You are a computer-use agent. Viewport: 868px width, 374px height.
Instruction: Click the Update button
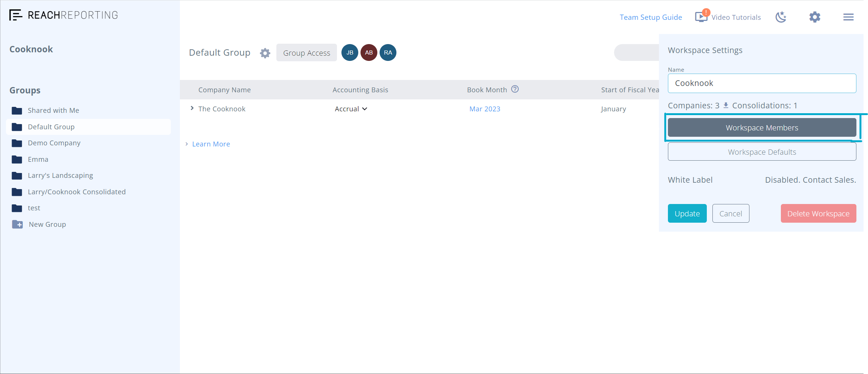[687, 213]
